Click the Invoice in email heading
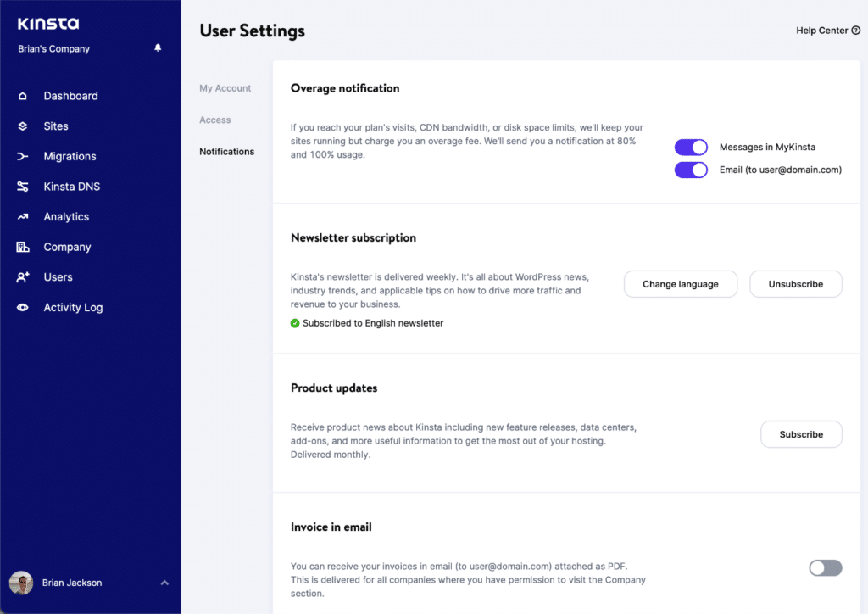Screen dimensions: 868x614 point(331,527)
